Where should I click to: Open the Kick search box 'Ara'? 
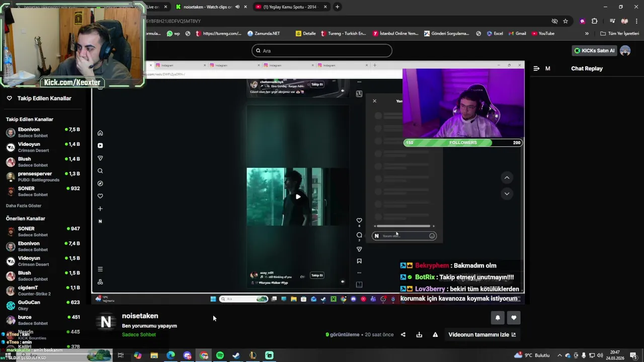point(322,50)
